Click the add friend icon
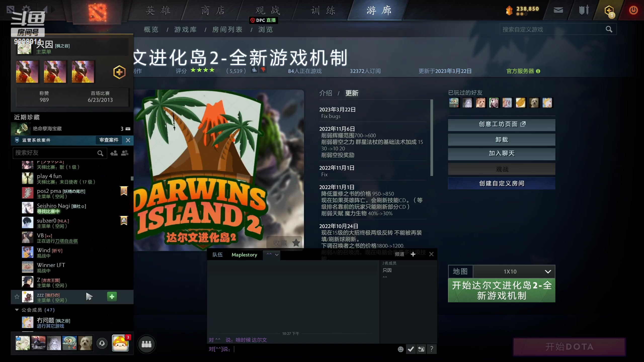Image resolution: width=644 pixels, height=362 pixels. [114, 153]
